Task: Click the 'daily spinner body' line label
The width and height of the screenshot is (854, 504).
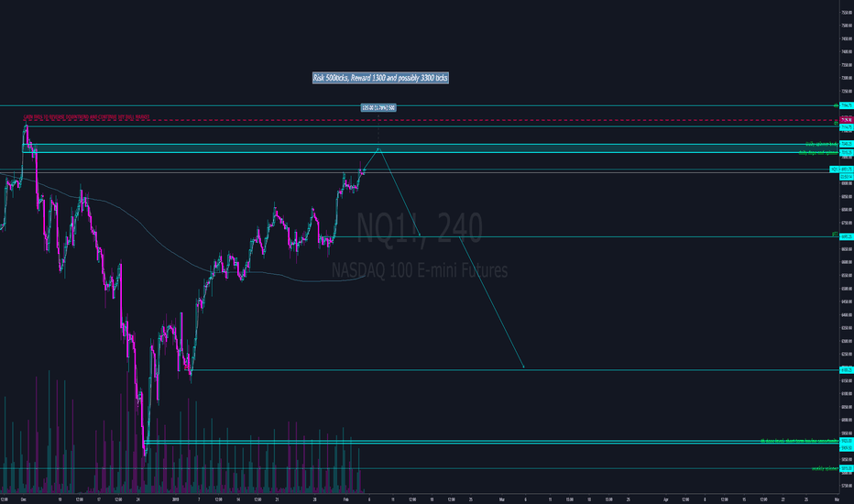Action: point(821,144)
